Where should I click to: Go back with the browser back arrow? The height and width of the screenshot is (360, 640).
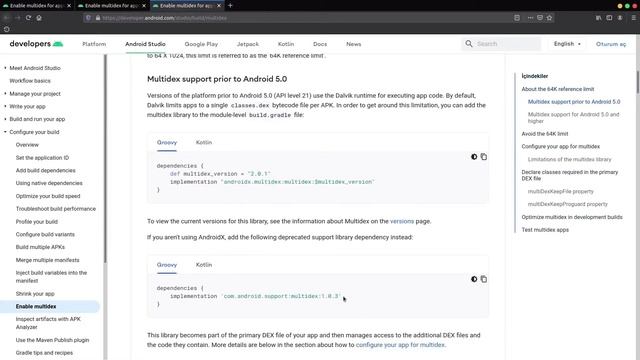6,18
